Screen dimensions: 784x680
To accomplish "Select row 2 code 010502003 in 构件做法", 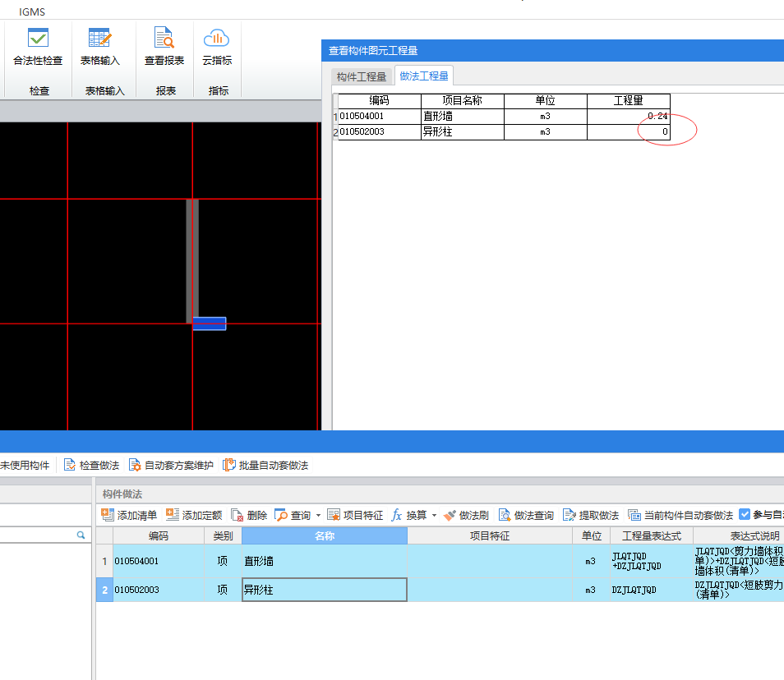I will coord(159,590).
